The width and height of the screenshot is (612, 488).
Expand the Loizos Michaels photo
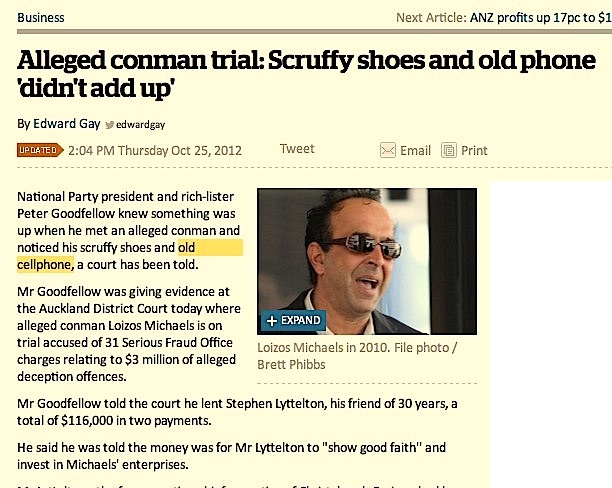point(293,321)
